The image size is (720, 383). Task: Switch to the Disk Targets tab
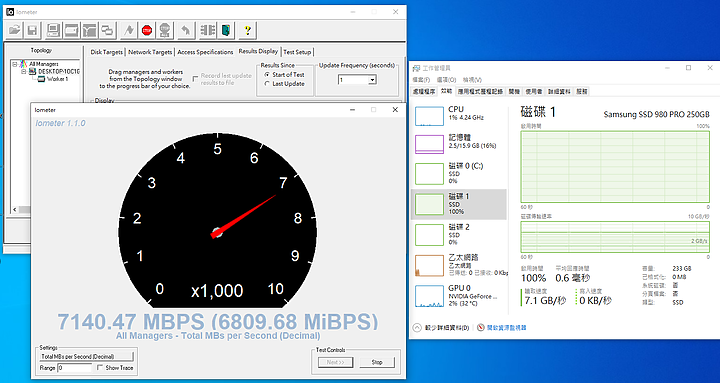point(107,52)
